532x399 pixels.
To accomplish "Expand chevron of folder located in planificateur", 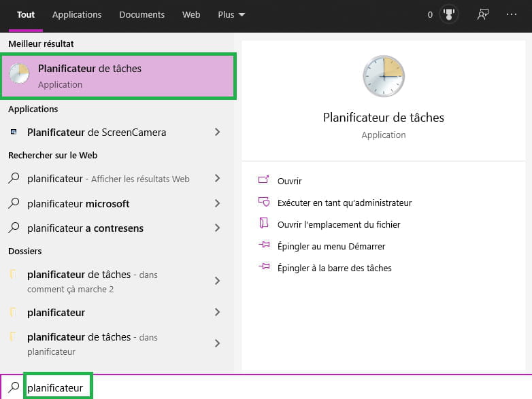I will [x=218, y=343].
